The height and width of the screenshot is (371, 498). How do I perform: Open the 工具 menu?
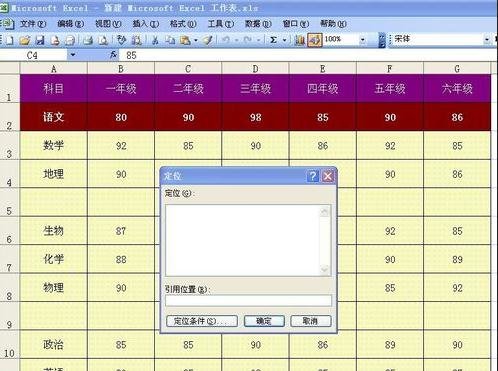coord(221,24)
